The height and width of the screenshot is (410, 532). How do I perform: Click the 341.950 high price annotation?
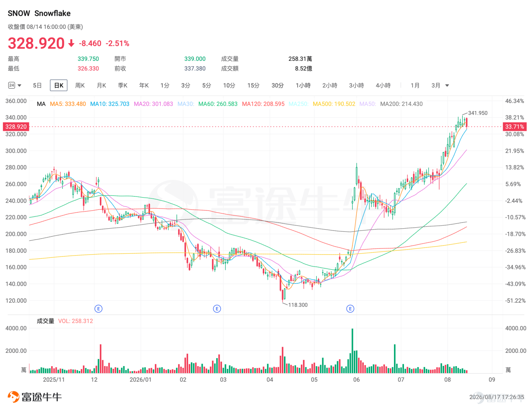coord(478,113)
